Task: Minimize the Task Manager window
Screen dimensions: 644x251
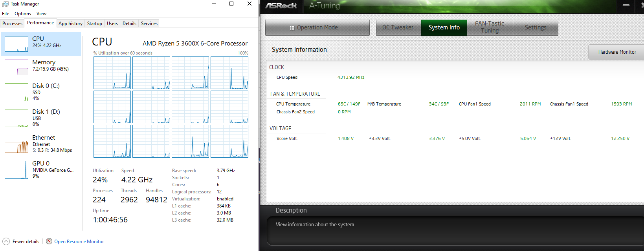Action: coord(214,4)
